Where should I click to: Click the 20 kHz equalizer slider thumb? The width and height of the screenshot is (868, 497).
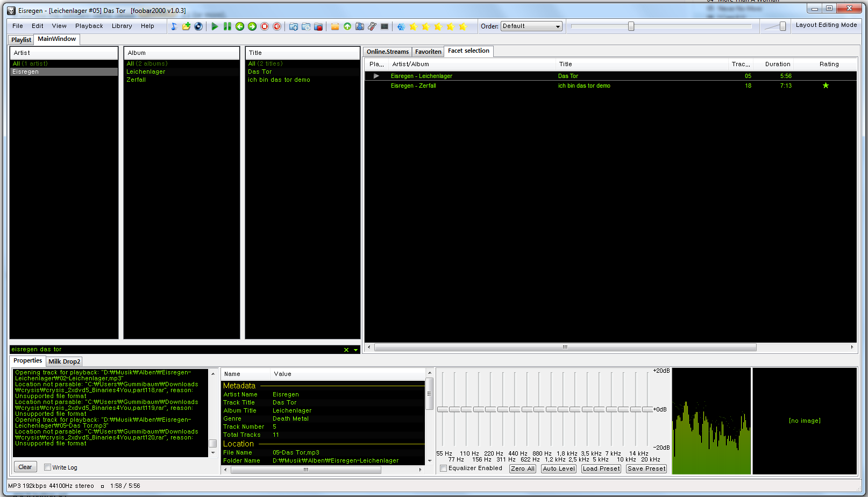(648, 409)
